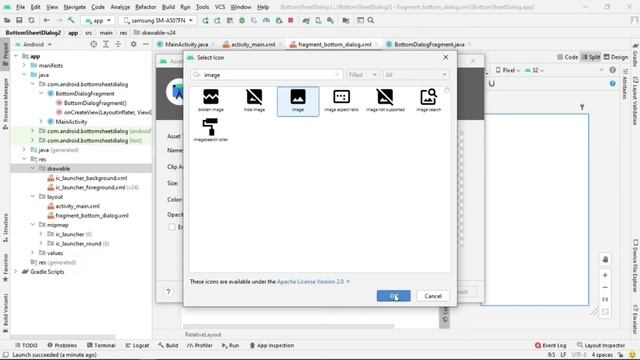This screenshot has height=360, width=640.
Task: Switch to activity_main.xml tab
Action: [253, 44]
